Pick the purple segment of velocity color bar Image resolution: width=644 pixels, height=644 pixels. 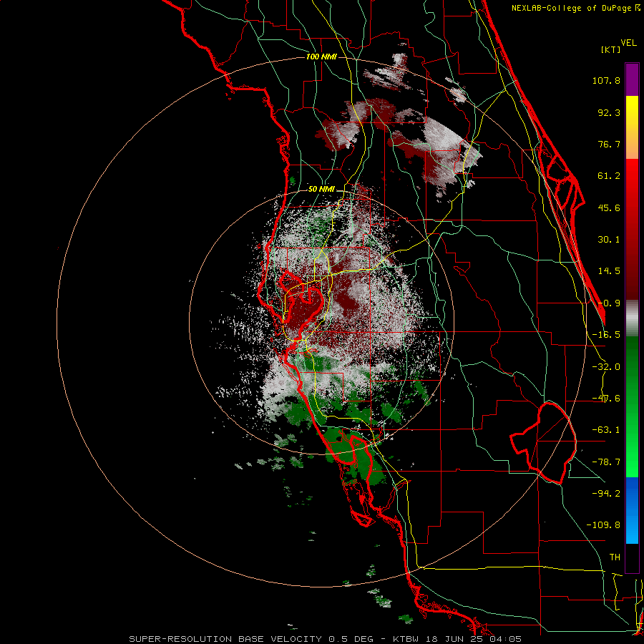click(632, 79)
